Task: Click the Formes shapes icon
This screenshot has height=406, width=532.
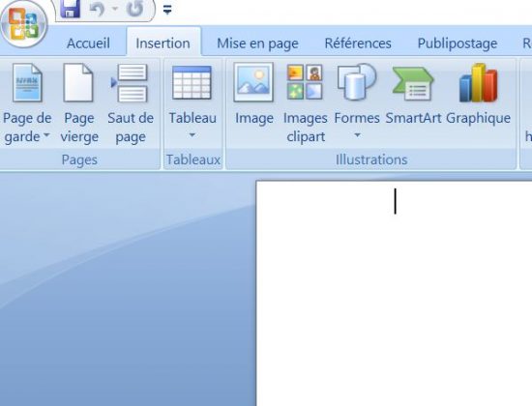Action: coord(357,83)
